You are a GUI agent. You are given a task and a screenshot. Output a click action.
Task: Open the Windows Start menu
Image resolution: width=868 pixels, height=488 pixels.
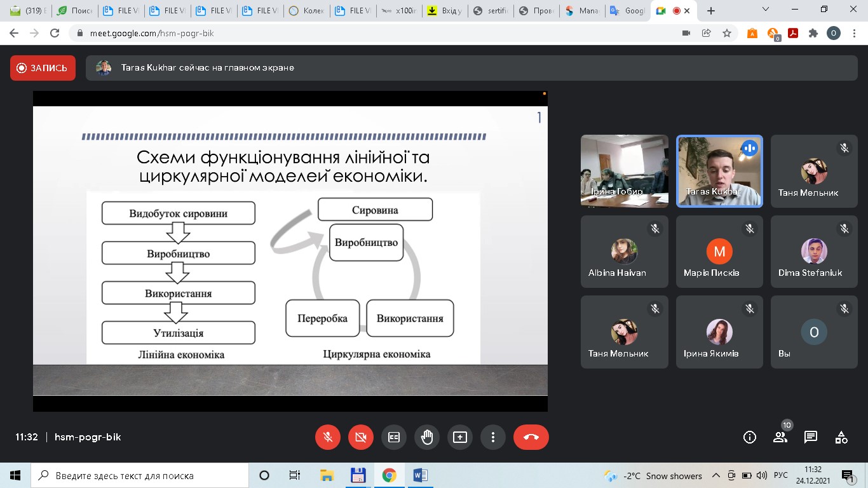15,475
